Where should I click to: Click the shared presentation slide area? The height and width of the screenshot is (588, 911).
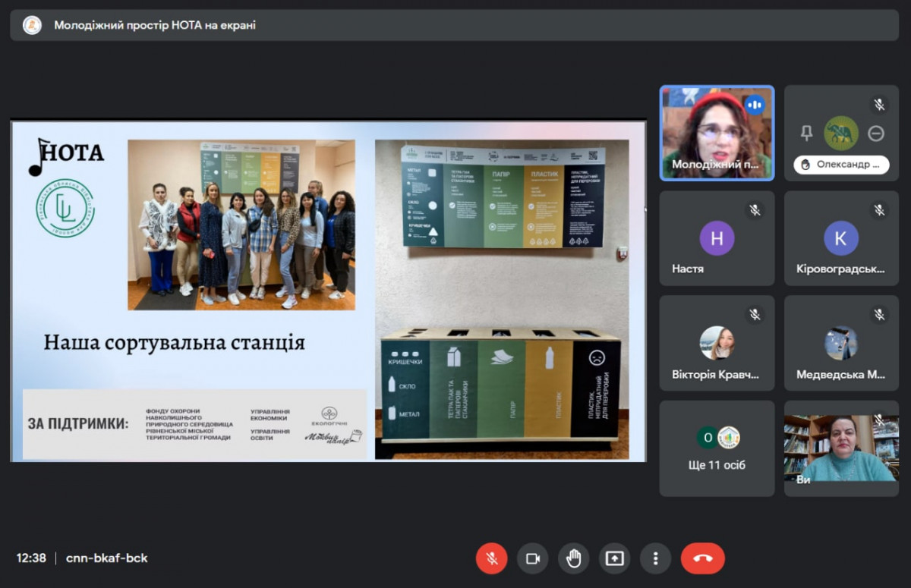click(328, 291)
